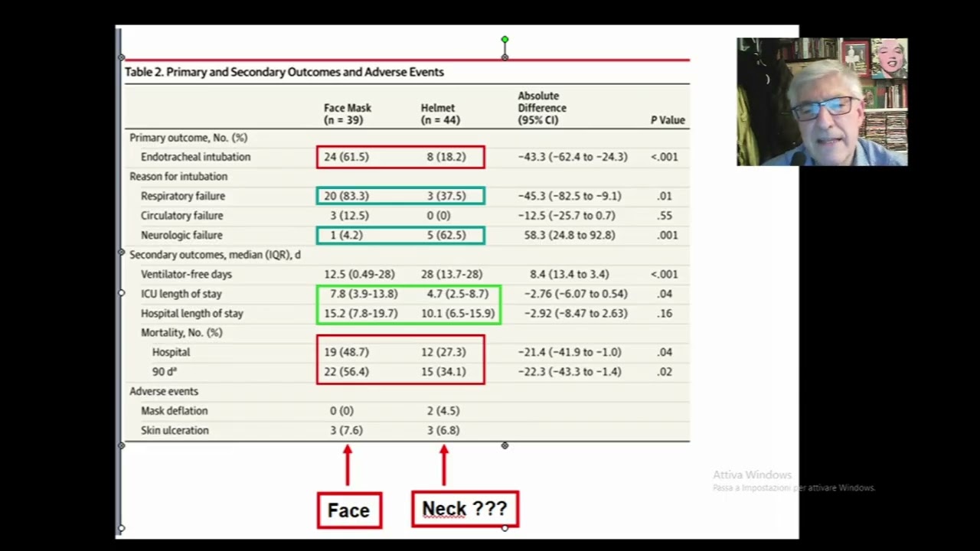The height and width of the screenshot is (551, 980).
Task: Select the "Face" text box
Action: tap(349, 510)
